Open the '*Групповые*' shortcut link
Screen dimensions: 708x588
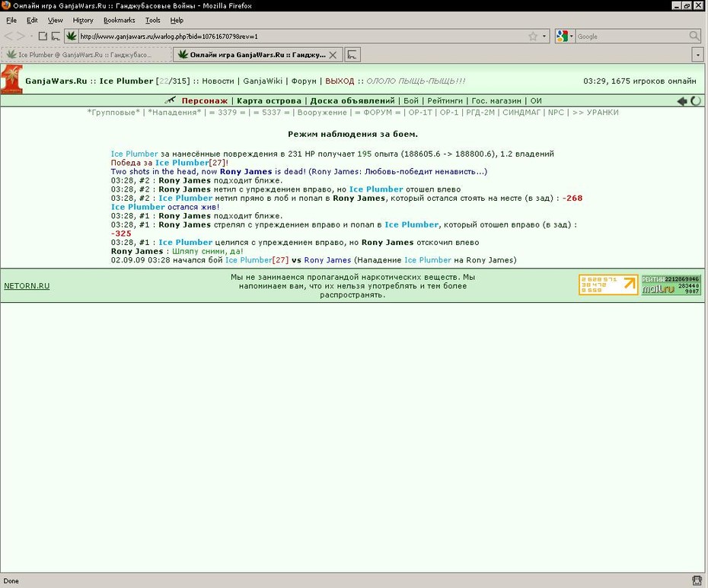coord(113,113)
